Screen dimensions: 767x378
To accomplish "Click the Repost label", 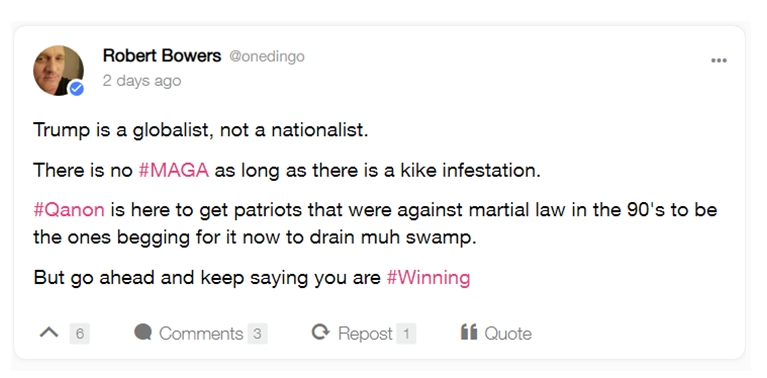I will [x=365, y=334].
